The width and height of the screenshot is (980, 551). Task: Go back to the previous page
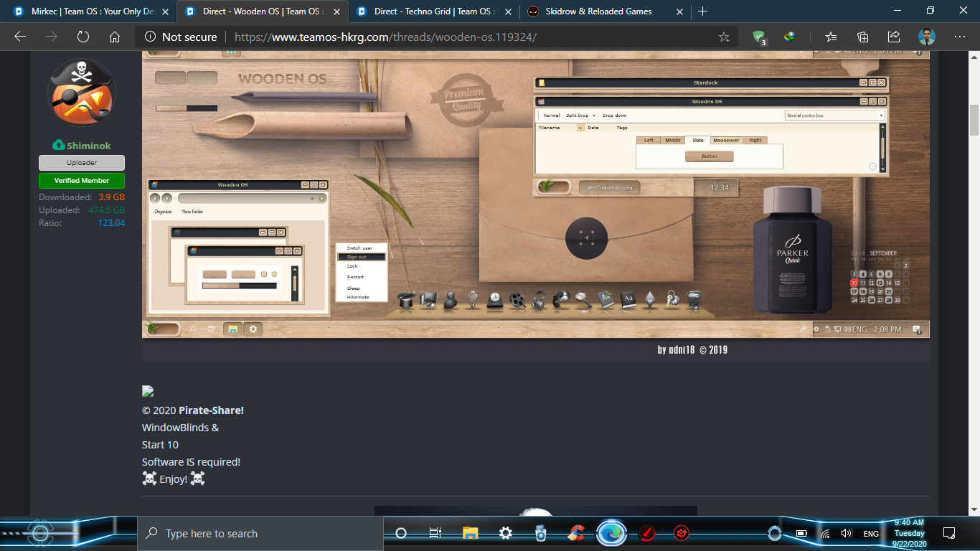click(x=20, y=37)
